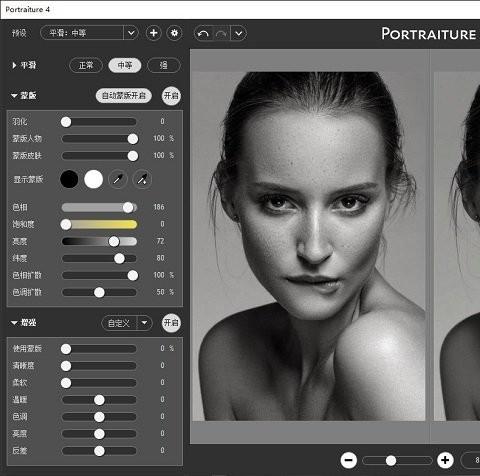Select 中等 smoothing level
Image resolution: width=480 pixels, height=476 pixels.
(x=125, y=65)
